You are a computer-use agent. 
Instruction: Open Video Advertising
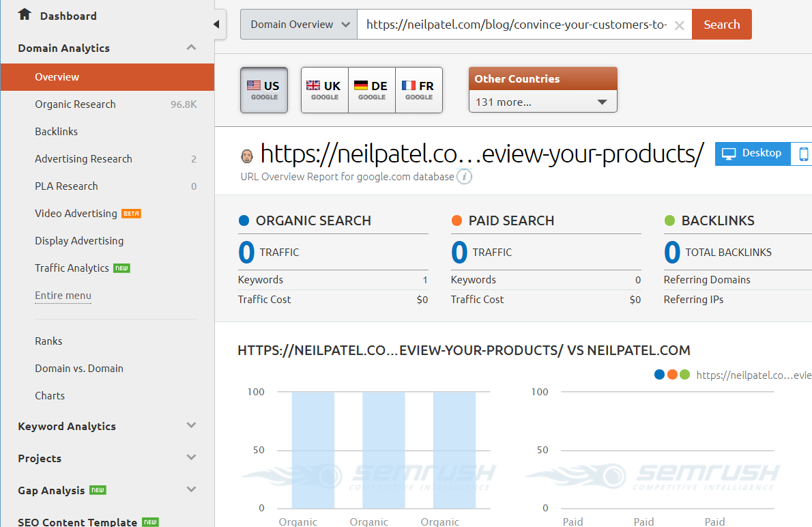point(76,214)
